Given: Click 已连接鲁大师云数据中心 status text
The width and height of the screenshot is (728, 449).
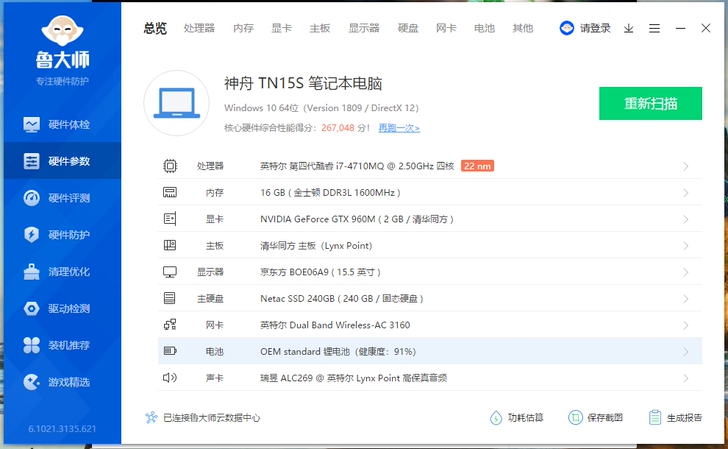Looking at the screenshot, I should point(212,417).
